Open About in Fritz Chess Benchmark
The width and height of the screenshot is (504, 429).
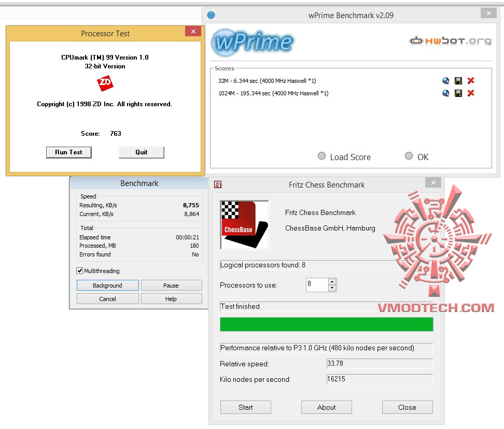pyautogui.click(x=327, y=407)
